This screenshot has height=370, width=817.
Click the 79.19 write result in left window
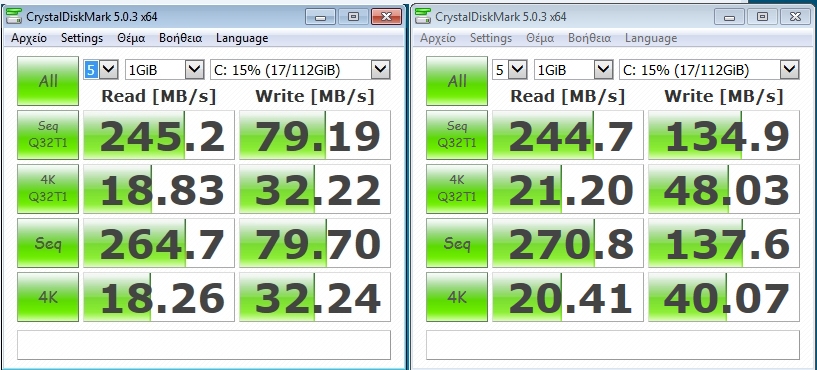point(315,135)
